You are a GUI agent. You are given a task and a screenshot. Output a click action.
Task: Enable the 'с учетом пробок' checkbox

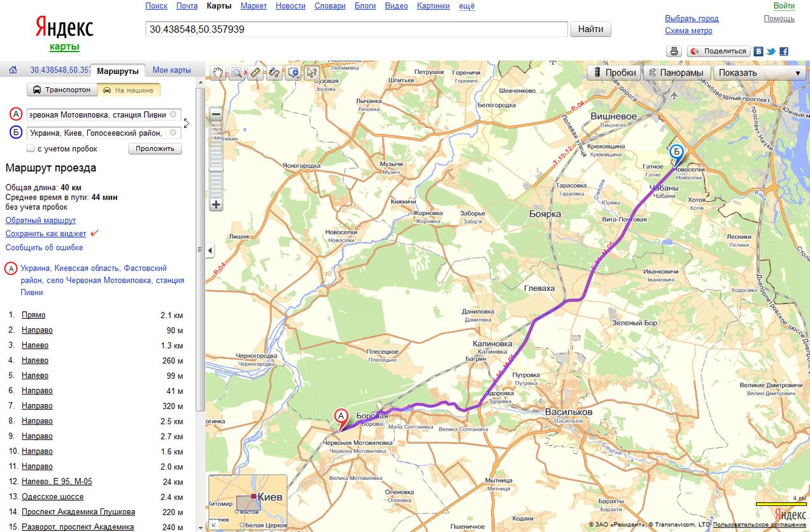31,149
